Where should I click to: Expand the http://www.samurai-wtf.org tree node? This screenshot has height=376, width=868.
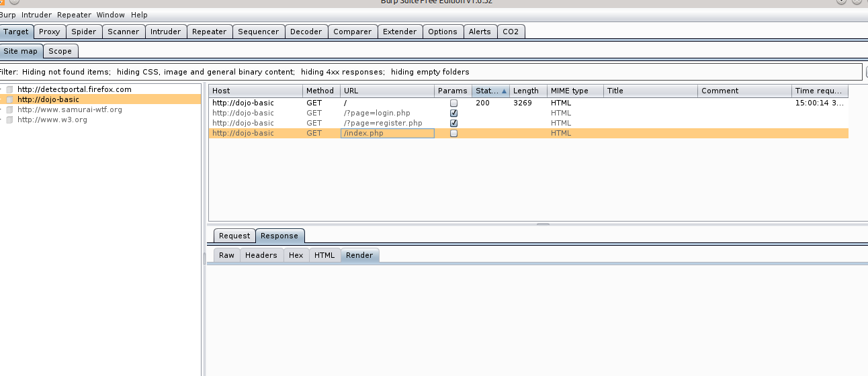click(x=2, y=109)
